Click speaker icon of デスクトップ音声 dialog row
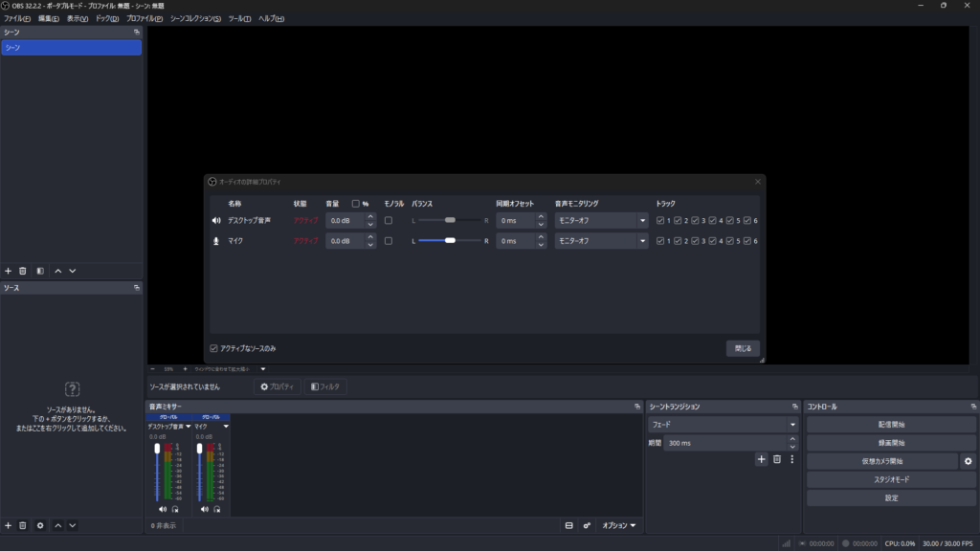 (216, 221)
